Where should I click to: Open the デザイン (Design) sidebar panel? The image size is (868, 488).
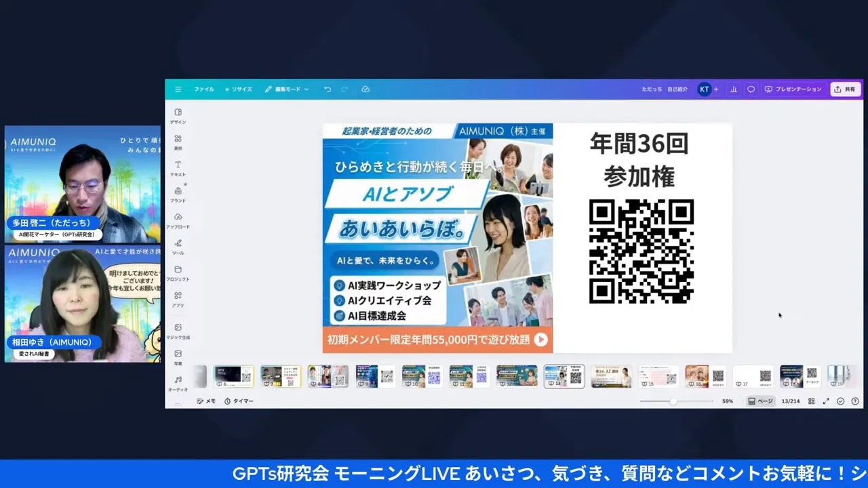(178, 115)
